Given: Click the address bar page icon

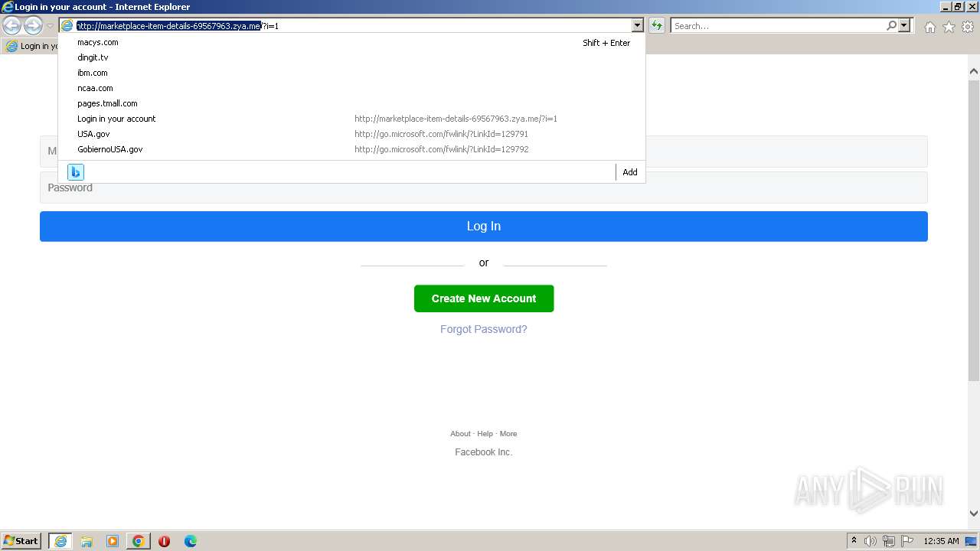Looking at the screenshot, I should (x=67, y=25).
